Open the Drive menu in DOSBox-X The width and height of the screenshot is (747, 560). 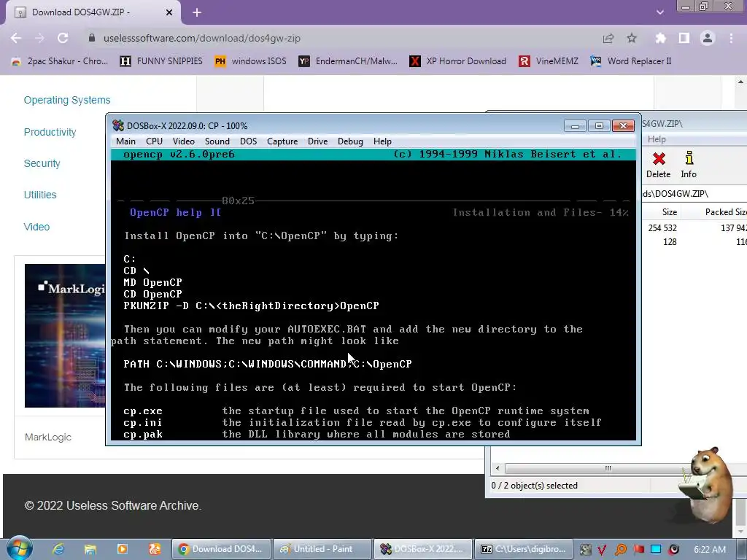(318, 141)
